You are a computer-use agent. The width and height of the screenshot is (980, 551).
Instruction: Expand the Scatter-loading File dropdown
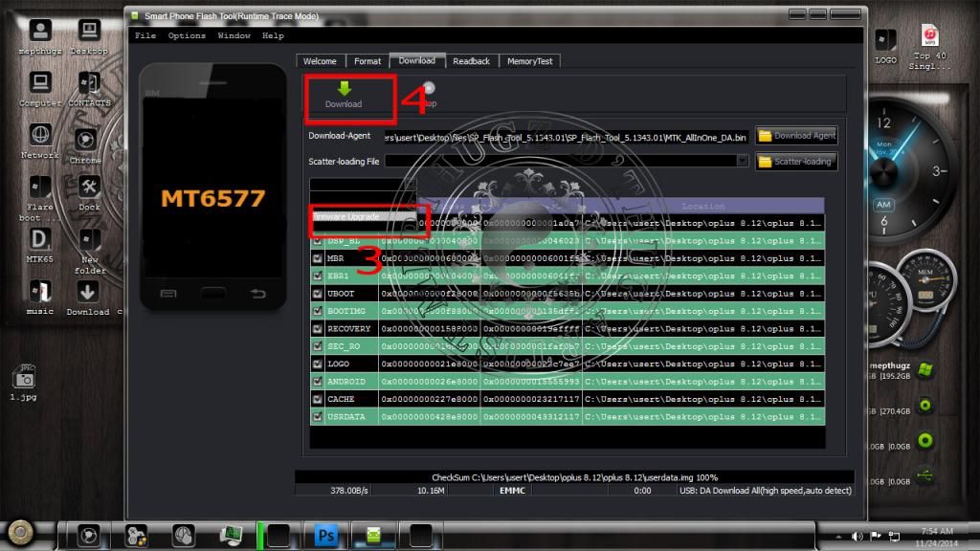click(743, 162)
